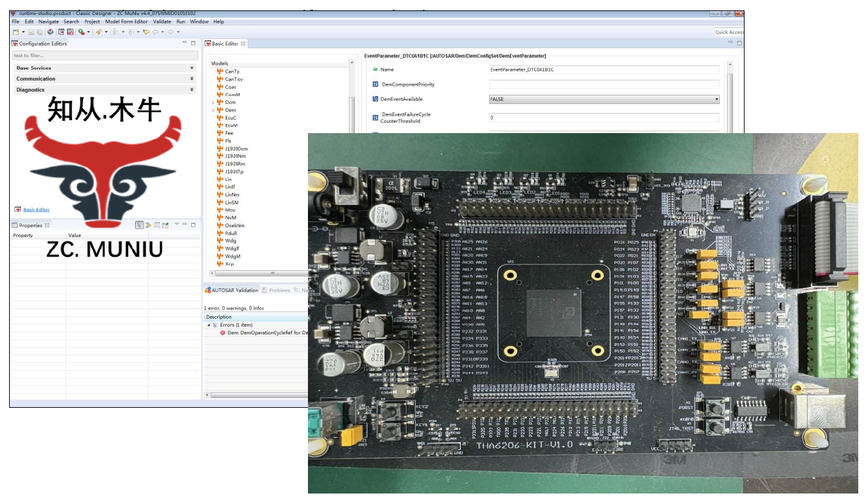
Task: Click the WdgM module icon
Action: click(x=220, y=256)
